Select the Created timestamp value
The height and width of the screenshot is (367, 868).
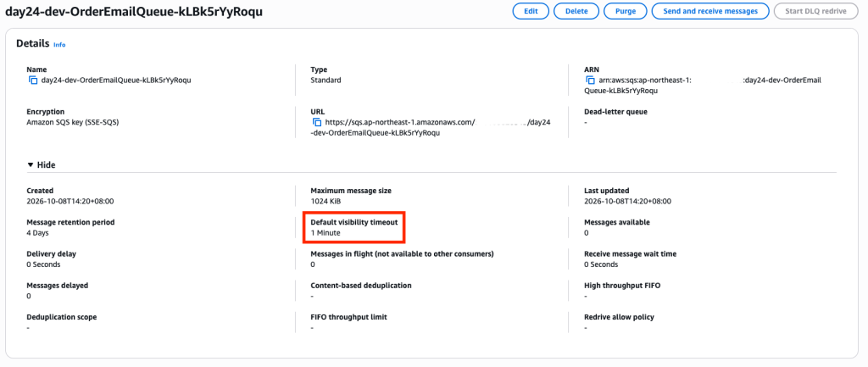(75, 201)
